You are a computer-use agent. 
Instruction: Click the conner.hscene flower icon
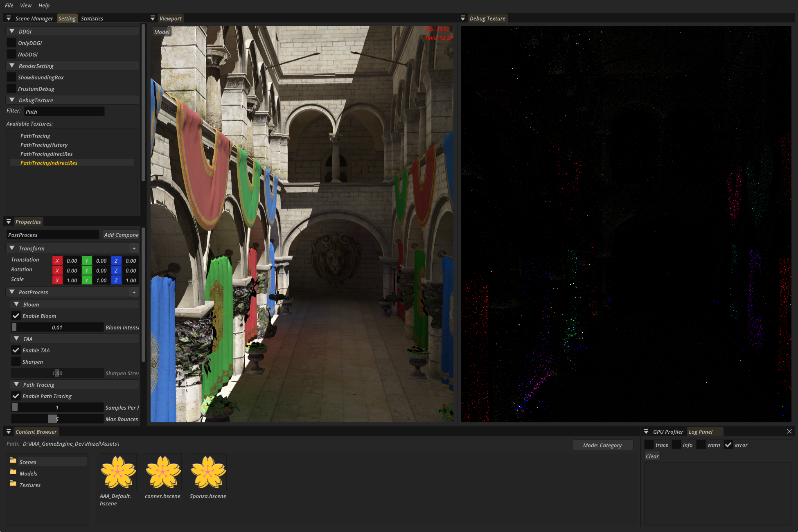tap(163, 472)
